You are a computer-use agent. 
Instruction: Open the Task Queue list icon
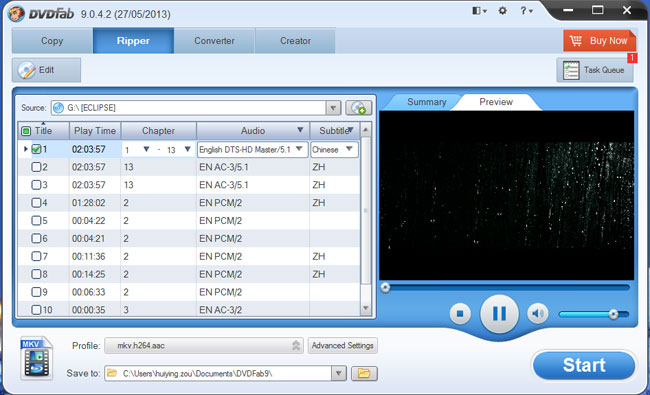(x=571, y=70)
